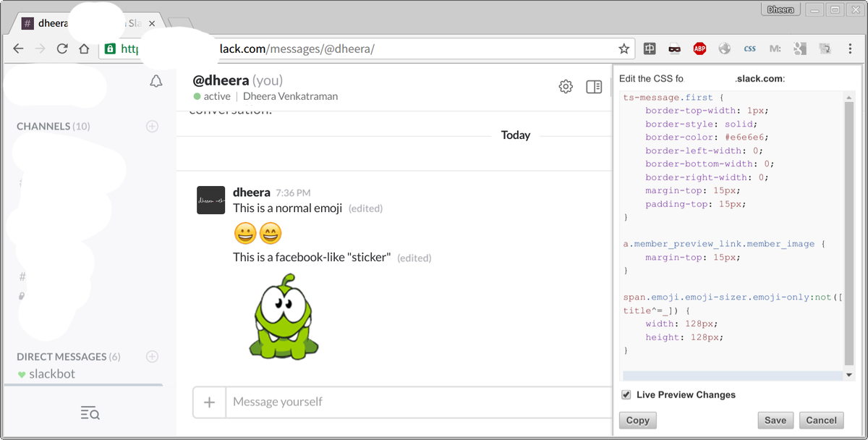This screenshot has height=440, width=868.
Task: Click the facebook-like "sticker" message text
Action: click(312, 257)
